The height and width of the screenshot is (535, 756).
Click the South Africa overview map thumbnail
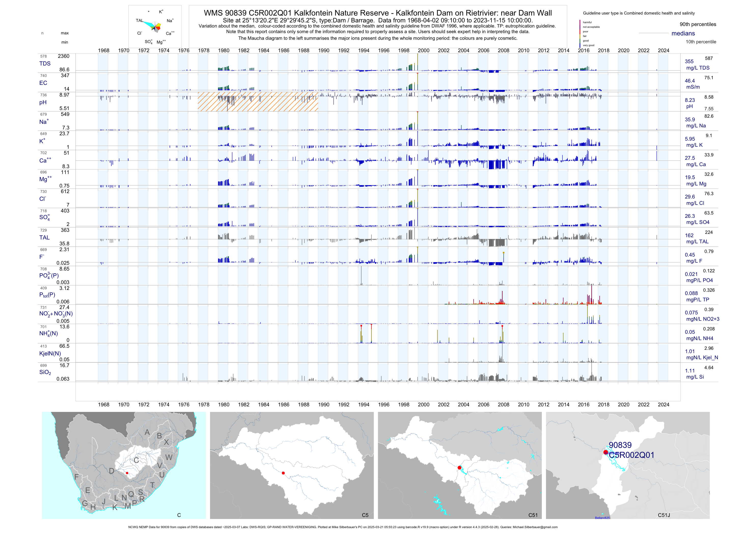(x=124, y=465)
